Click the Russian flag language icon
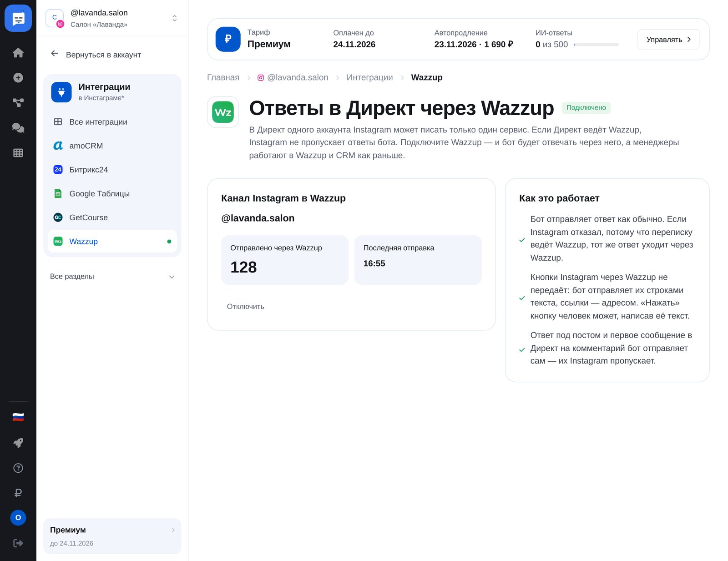This screenshot has width=728, height=561. [18, 417]
